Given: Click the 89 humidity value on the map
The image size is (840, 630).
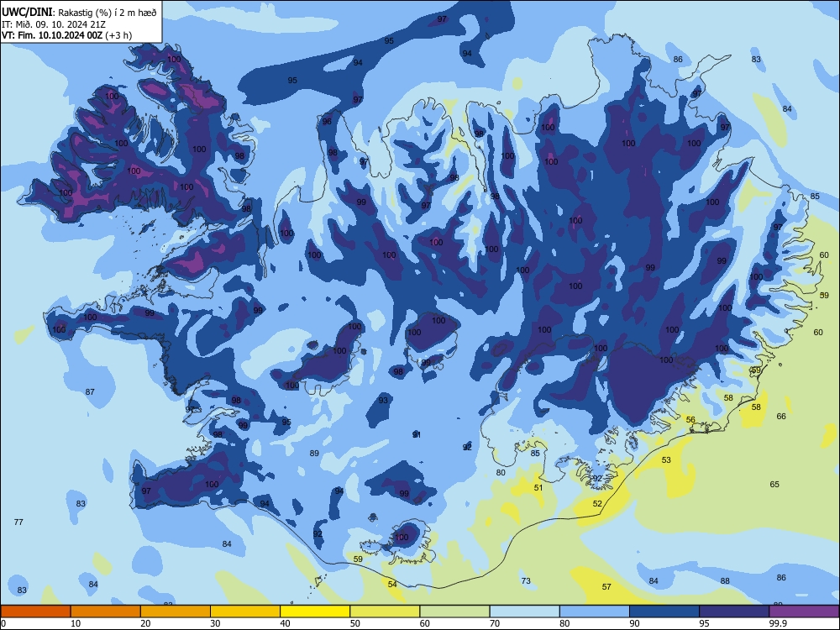Looking at the screenshot, I should 314,454.
